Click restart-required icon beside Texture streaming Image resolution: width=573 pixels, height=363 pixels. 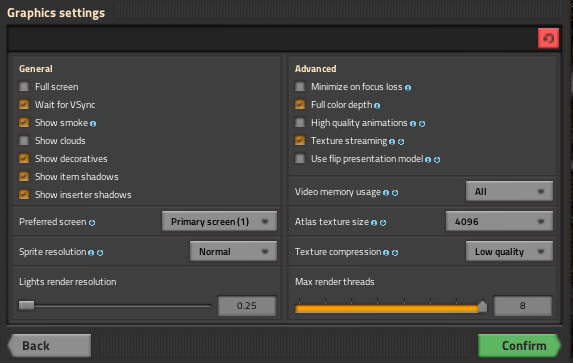(401, 142)
